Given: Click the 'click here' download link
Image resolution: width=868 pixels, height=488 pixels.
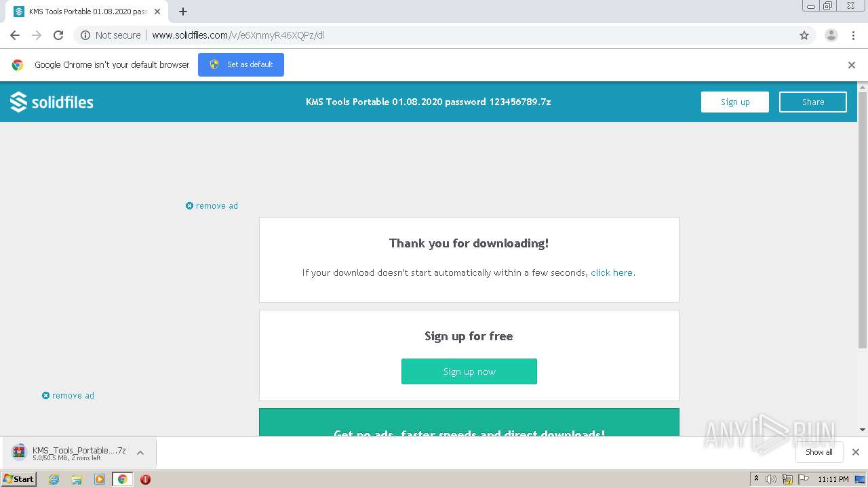Looking at the screenshot, I should click(612, 272).
